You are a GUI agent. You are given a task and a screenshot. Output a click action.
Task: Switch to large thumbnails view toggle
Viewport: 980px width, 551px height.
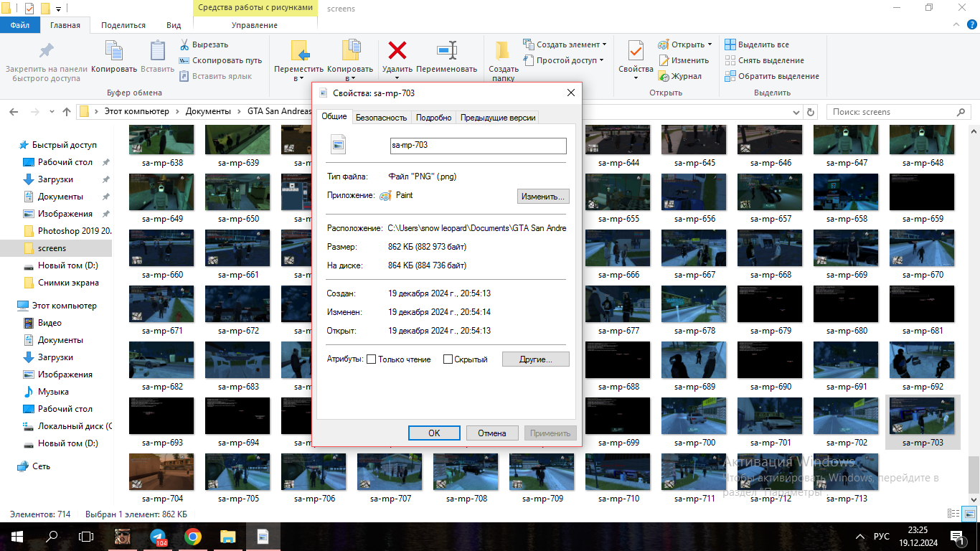[x=969, y=514]
